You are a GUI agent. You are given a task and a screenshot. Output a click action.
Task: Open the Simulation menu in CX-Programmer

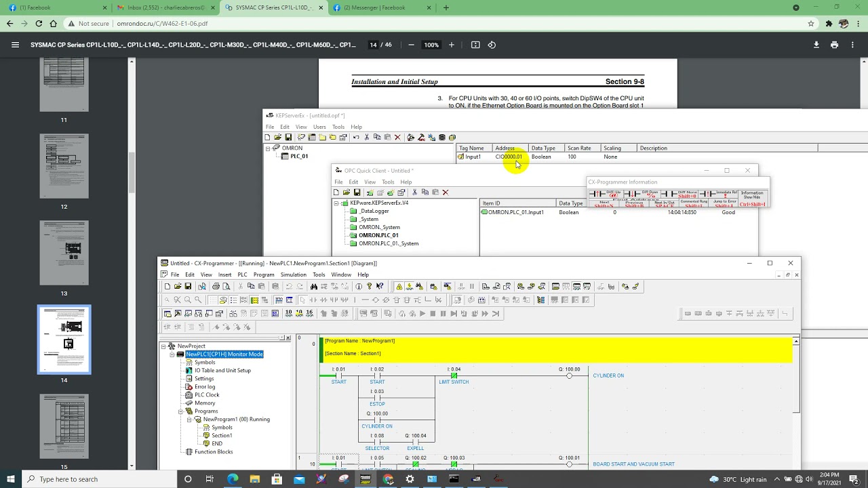click(293, 274)
